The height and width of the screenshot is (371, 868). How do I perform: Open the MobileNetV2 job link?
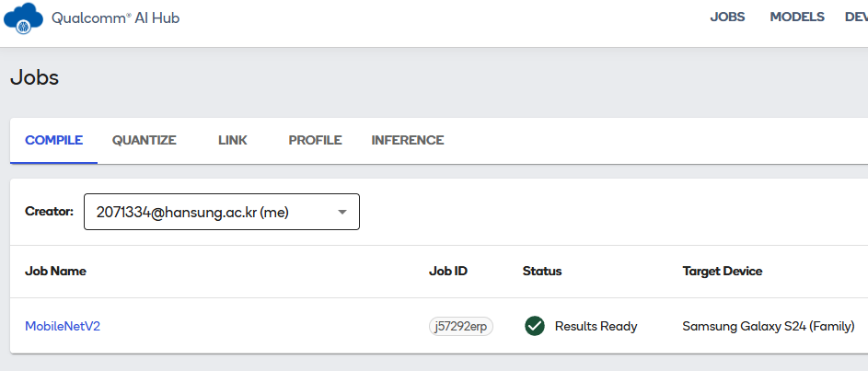[x=63, y=326]
